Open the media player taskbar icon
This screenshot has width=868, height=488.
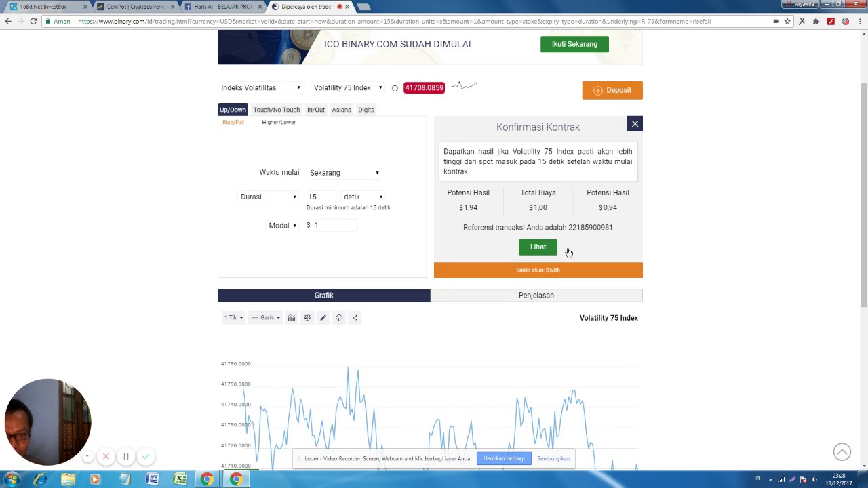pos(95,479)
